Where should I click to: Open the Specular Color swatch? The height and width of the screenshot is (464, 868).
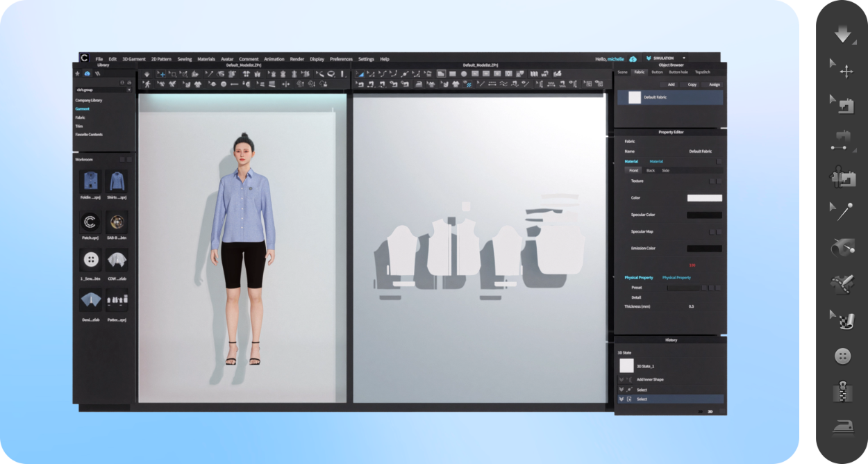click(x=705, y=215)
